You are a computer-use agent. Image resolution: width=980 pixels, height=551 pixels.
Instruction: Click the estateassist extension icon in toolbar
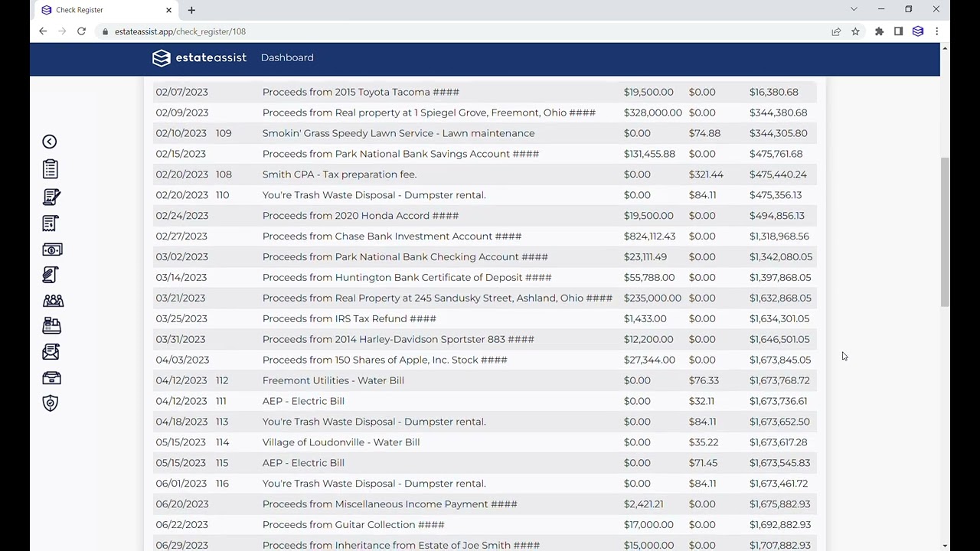point(917,31)
